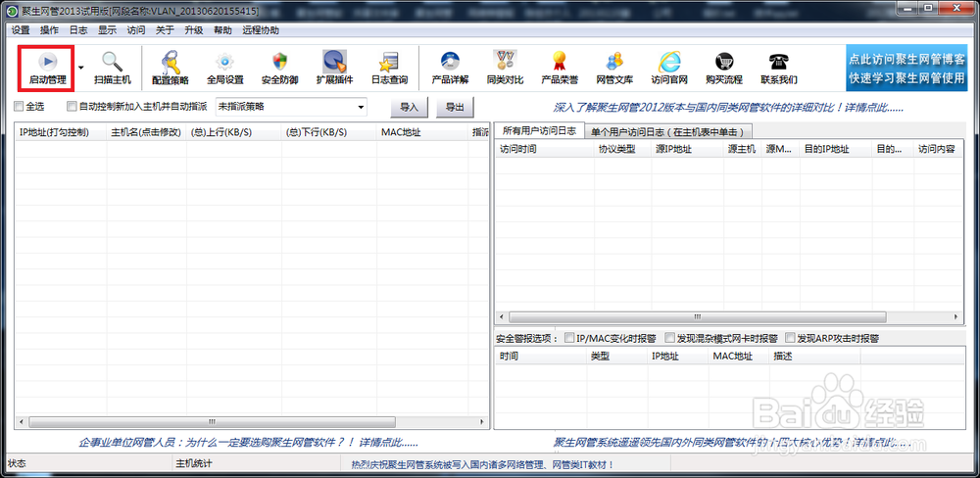The height and width of the screenshot is (478, 980).
Task: Enable IP/MAC变化时报警 checkbox
Action: pyautogui.click(x=569, y=338)
